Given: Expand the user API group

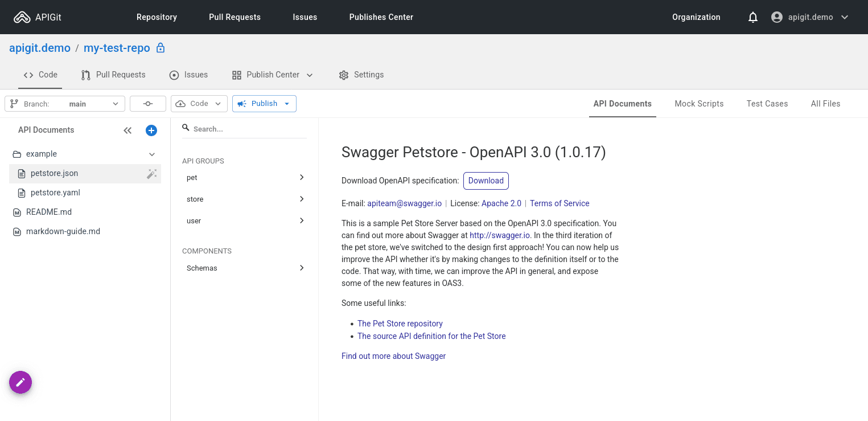Looking at the screenshot, I should pyautogui.click(x=246, y=221).
